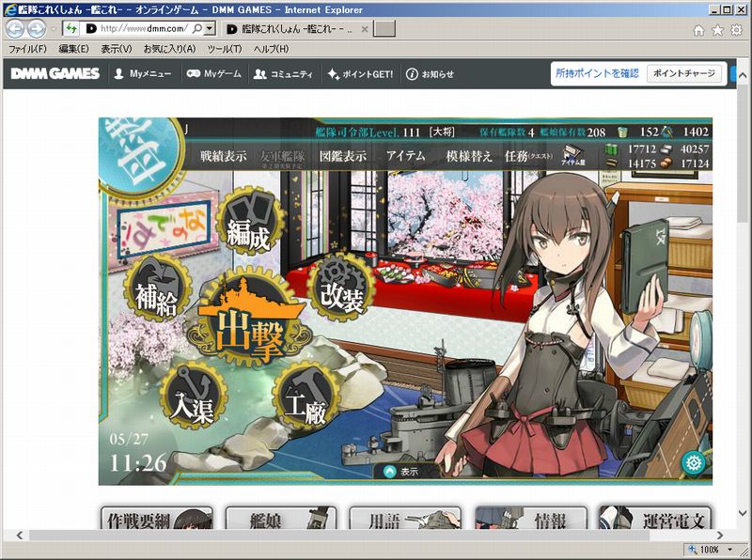The width and height of the screenshot is (752, 560).
Task: Click the development material count 1402
Action: click(x=696, y=132)
